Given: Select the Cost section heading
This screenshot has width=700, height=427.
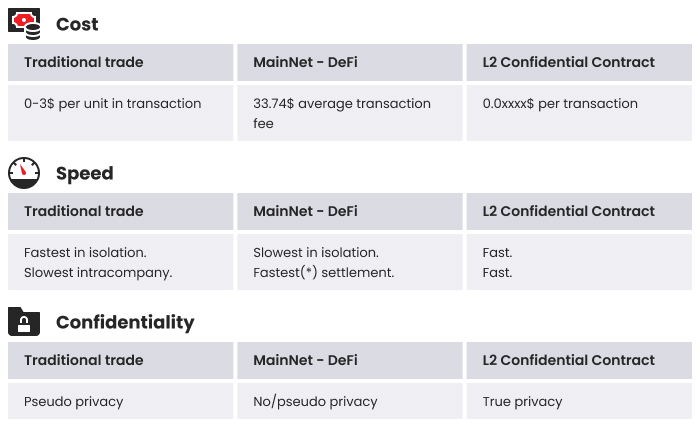Looking at the screenshot, I should [x=77, y=24].
